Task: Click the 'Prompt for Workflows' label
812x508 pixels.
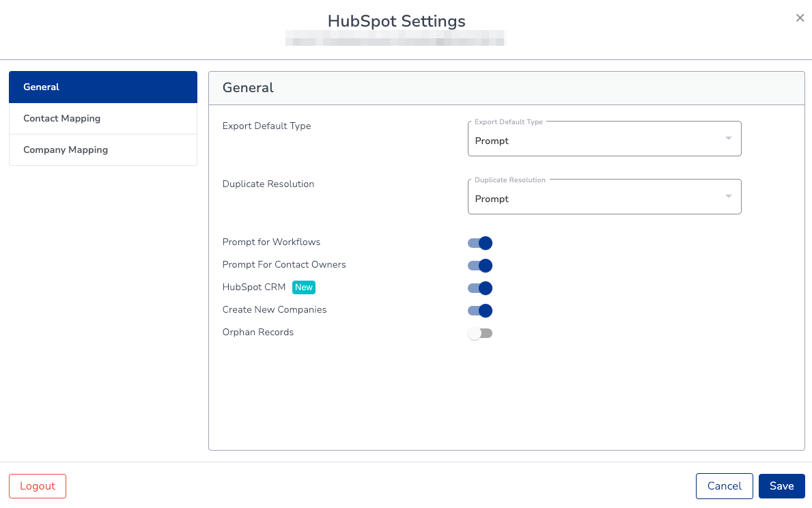Action: click(x=271, y=242)
